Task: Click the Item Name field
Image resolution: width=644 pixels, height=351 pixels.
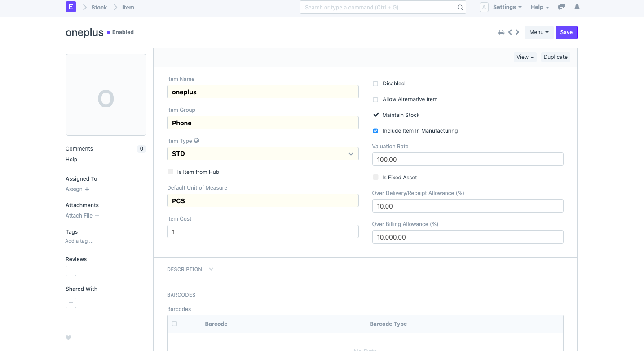Action: [x=263, y=92]
